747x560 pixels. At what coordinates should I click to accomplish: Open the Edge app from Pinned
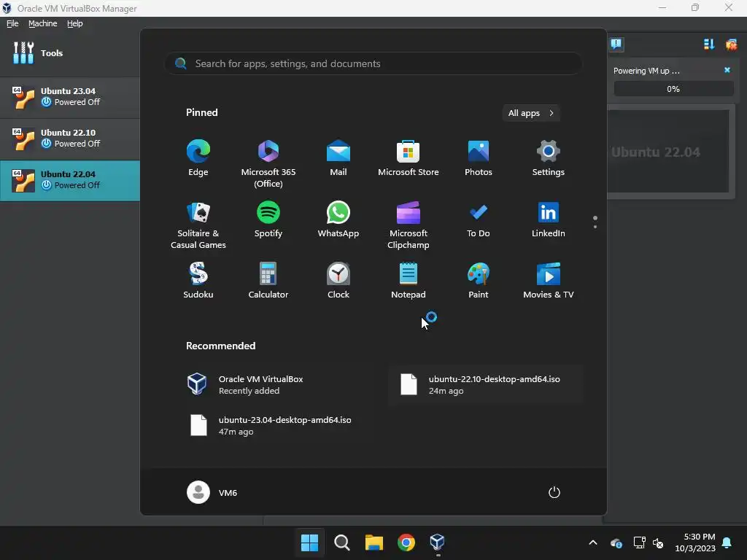click(x=198, y=158)
